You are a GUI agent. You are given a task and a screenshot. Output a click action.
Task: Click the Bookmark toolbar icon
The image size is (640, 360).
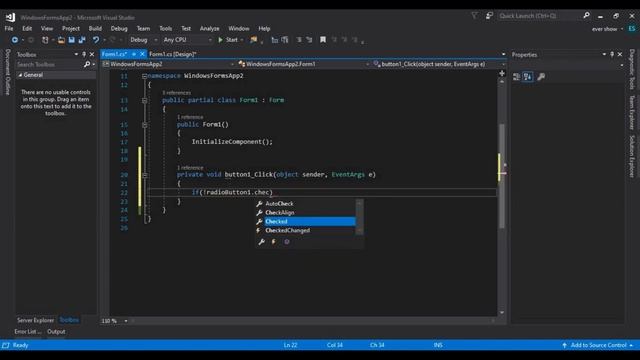tap(323, 40)
